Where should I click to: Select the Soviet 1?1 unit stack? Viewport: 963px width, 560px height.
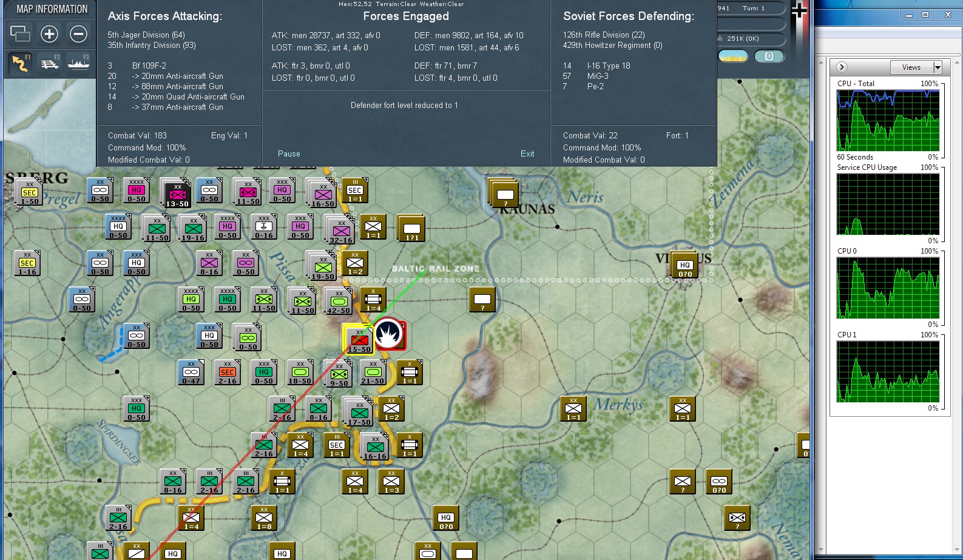click(411, 229)
